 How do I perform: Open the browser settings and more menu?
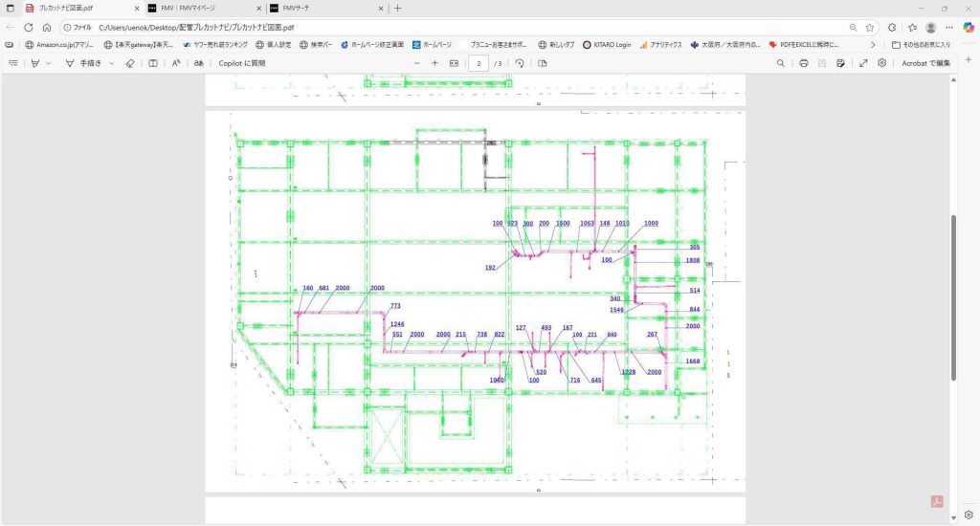(948, 28)
